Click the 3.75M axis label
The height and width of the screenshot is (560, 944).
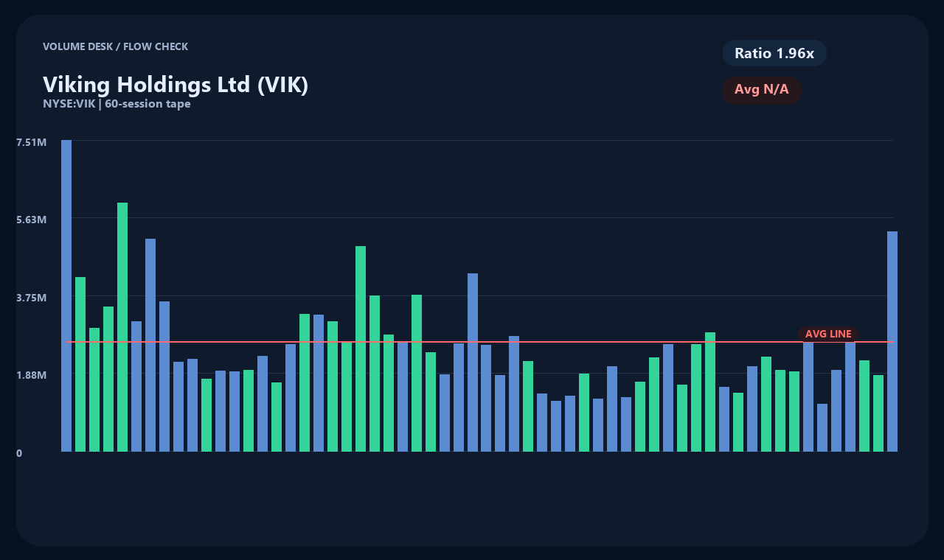(32, 298)
